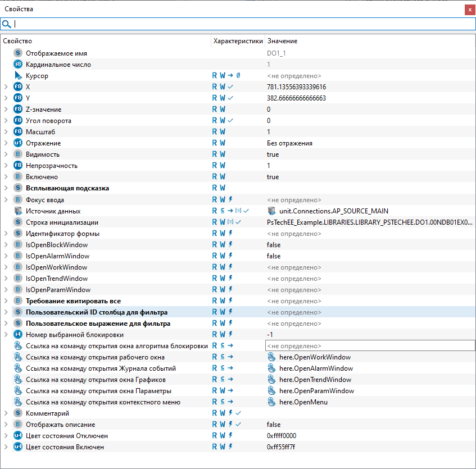This screenshot has height=469, width=476.
Task: Click the cursor icon next to Курсор
Action: pos(18,76)
